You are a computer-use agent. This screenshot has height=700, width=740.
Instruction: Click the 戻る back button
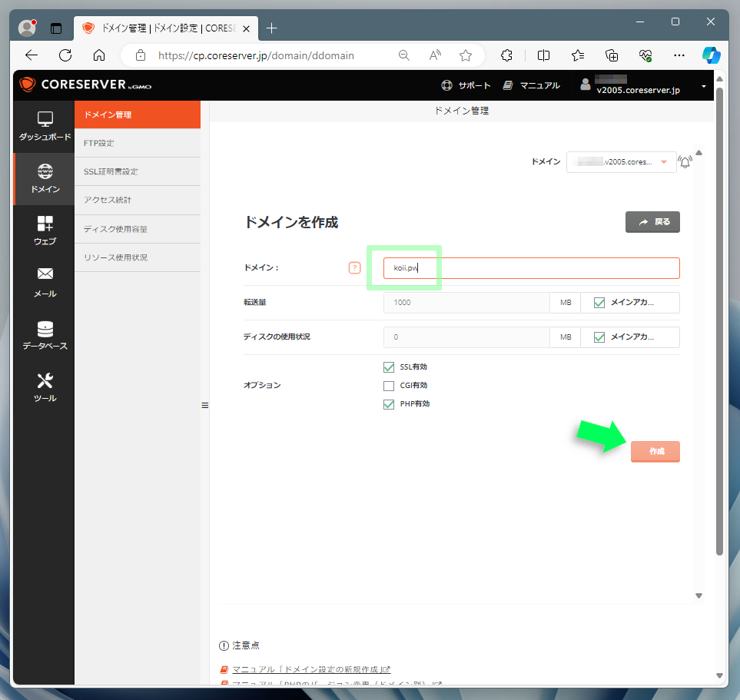652,222
